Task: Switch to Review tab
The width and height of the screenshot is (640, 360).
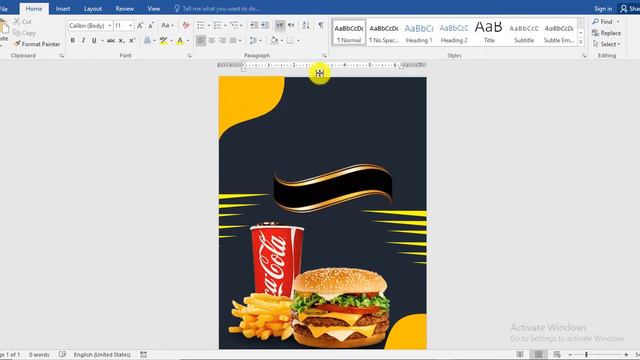Action: click(124, 9)
